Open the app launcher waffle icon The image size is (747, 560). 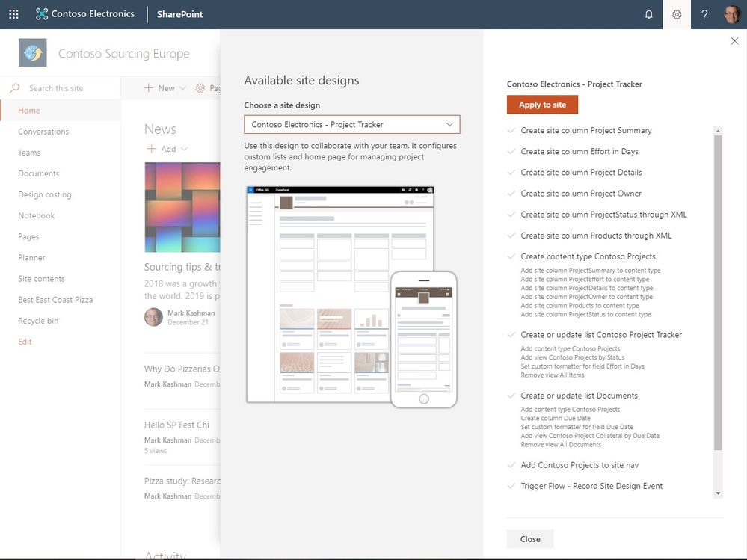tap(13, 14)
